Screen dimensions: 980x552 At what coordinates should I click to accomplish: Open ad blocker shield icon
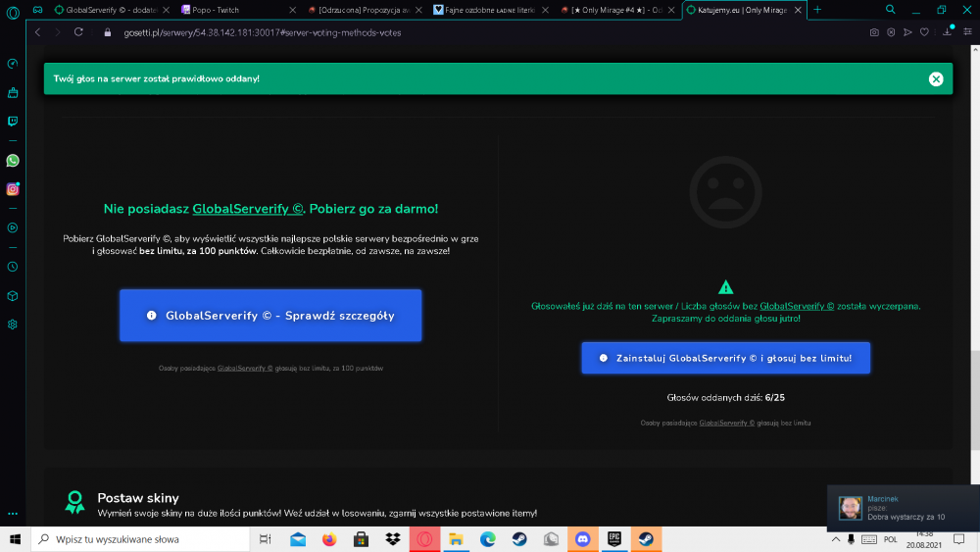891,32
